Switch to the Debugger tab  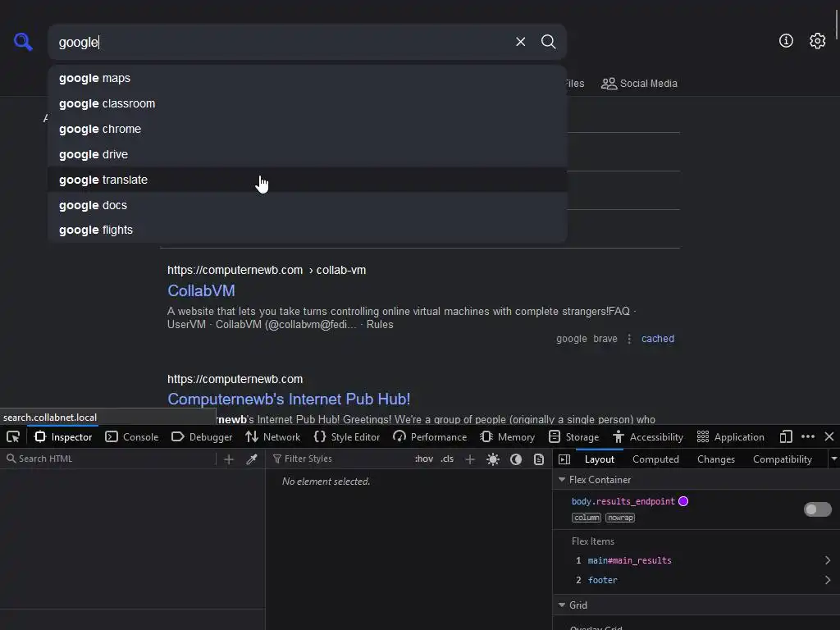(x=202, y=436)
